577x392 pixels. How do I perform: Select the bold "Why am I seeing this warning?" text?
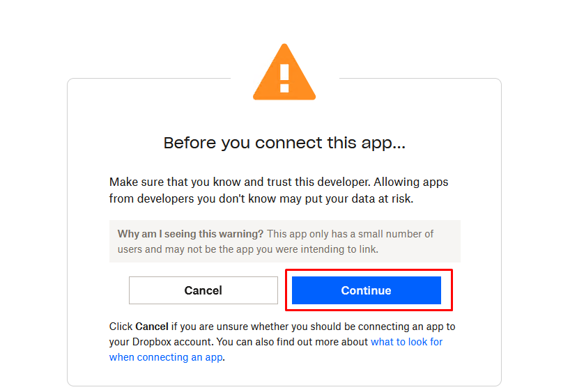(190, 234)
